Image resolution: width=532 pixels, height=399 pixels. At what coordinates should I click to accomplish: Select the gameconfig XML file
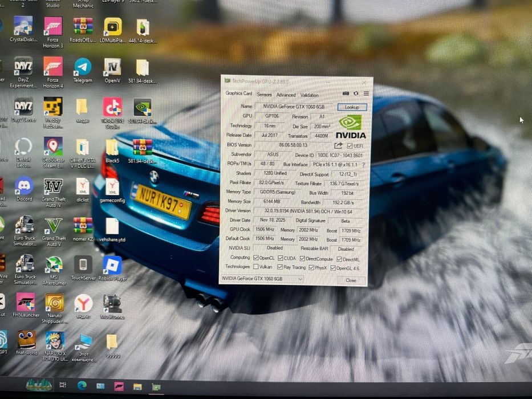[112, 190]
